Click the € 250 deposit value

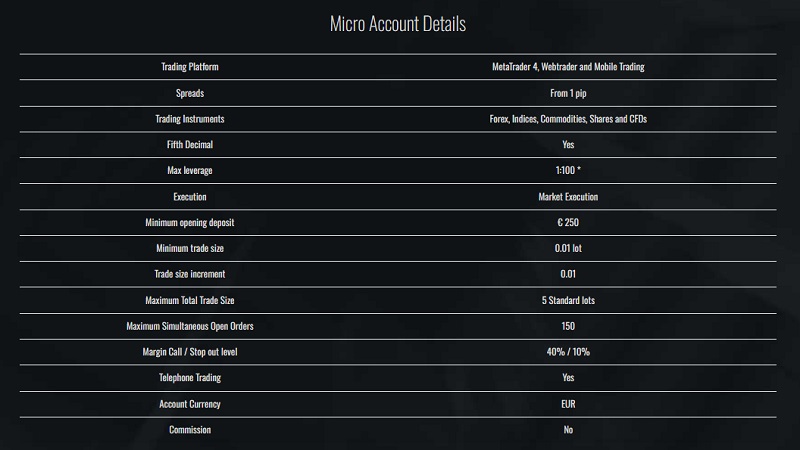568,222
